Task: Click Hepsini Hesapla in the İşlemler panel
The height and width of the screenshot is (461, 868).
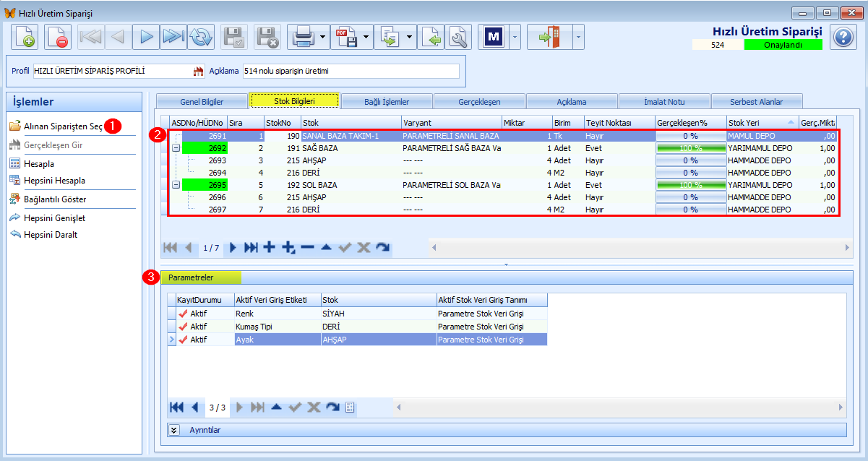Action: 54,180
